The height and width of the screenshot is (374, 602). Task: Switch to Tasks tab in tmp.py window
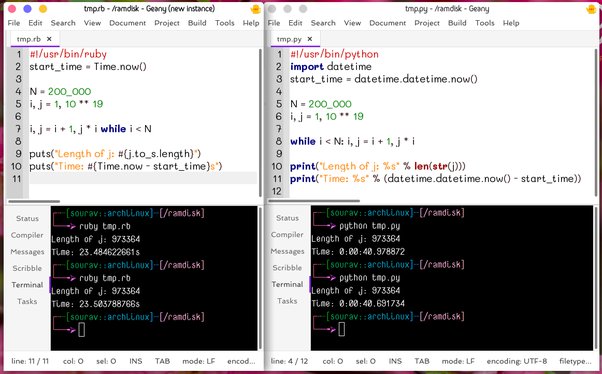coord(287,301)
